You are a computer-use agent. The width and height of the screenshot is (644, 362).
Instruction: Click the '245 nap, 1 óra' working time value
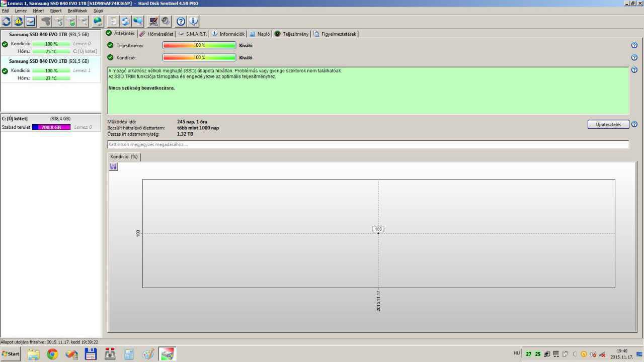[x=192, y=122]
